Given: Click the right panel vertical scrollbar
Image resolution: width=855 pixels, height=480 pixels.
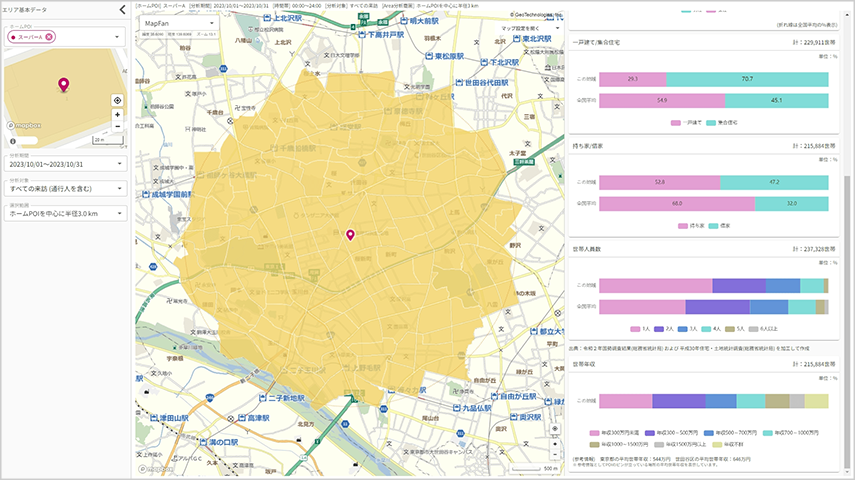Looking at the screenshot, I should [x=849, y=240].
